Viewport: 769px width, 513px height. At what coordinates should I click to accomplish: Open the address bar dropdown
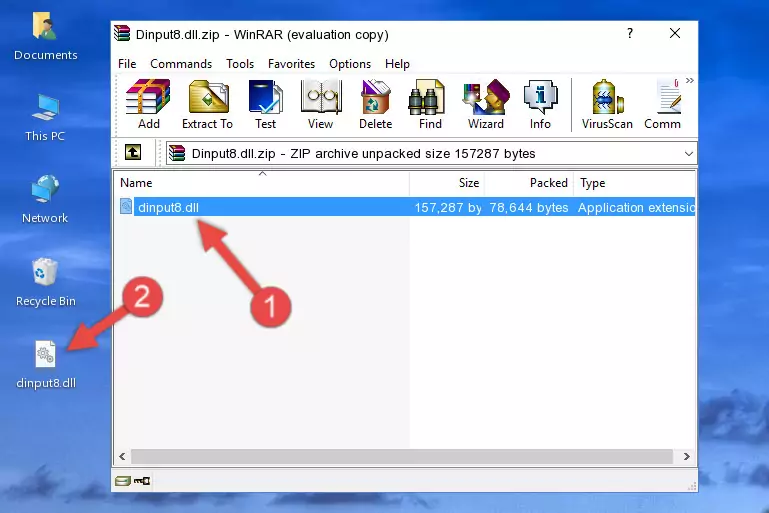(689, 154)
